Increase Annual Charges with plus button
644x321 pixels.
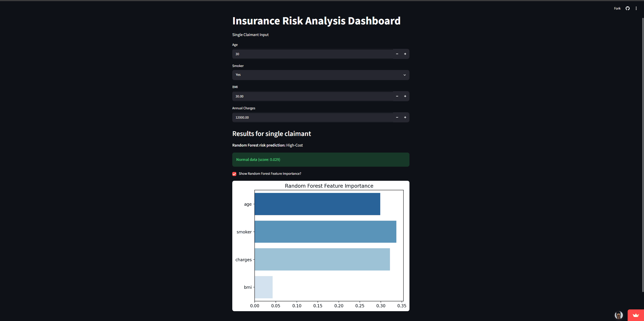pyautogui.click(x=405, y=117)
